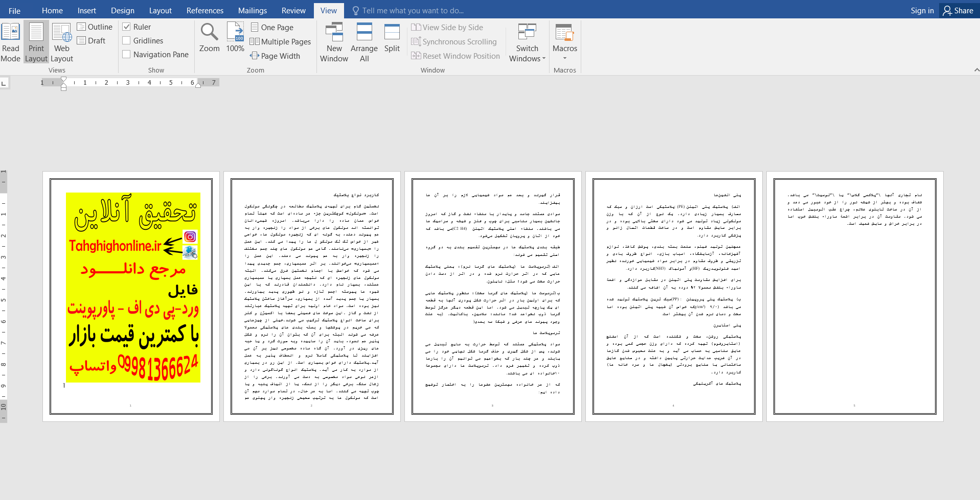The image size is (980, 500).
Task: Switch to Web Layout view
Action: [x=62, y=42]
